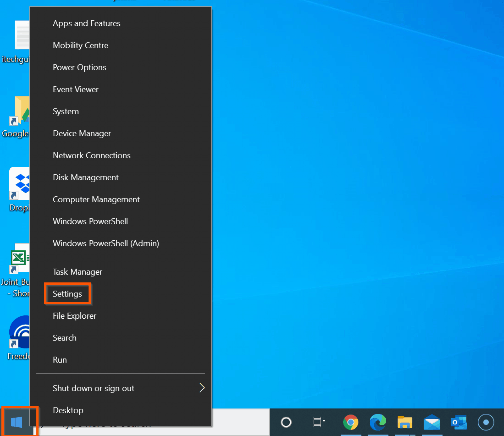Launch Device Manager

click(121, 133)
